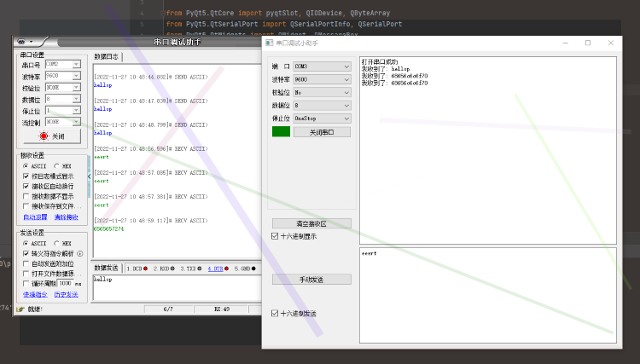
Task: Click the 关闭串口 button
Action: [x=322, y=132]
